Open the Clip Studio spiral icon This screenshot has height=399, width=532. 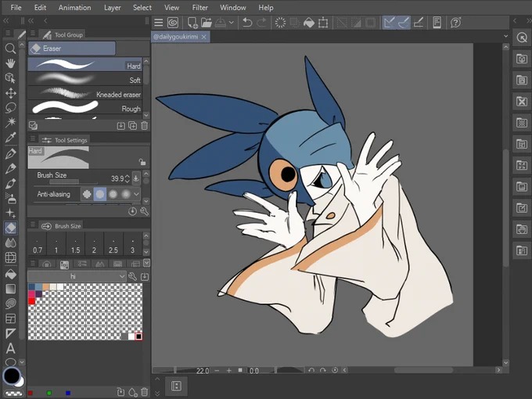click(x=173, y=23)
